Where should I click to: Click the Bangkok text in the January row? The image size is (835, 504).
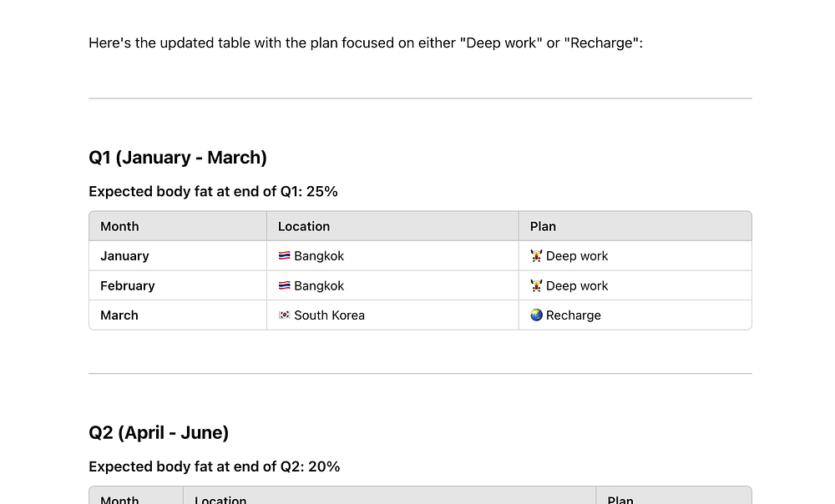(319, 256)
